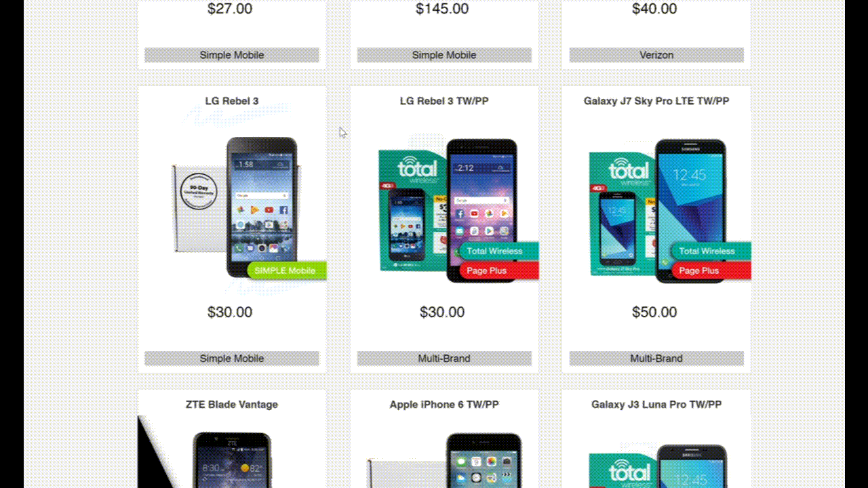Click Multi-Brand bar under Galaxy J7 Sky Pro
This screenshot has width=868, height=488.
pyautogui.click(x=656, y=359)
